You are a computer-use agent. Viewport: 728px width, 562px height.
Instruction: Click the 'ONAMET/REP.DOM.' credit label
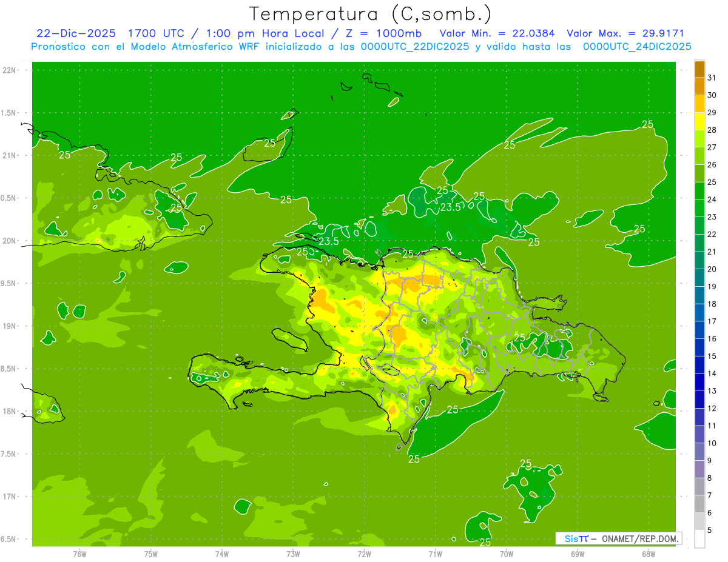point(639,538)
